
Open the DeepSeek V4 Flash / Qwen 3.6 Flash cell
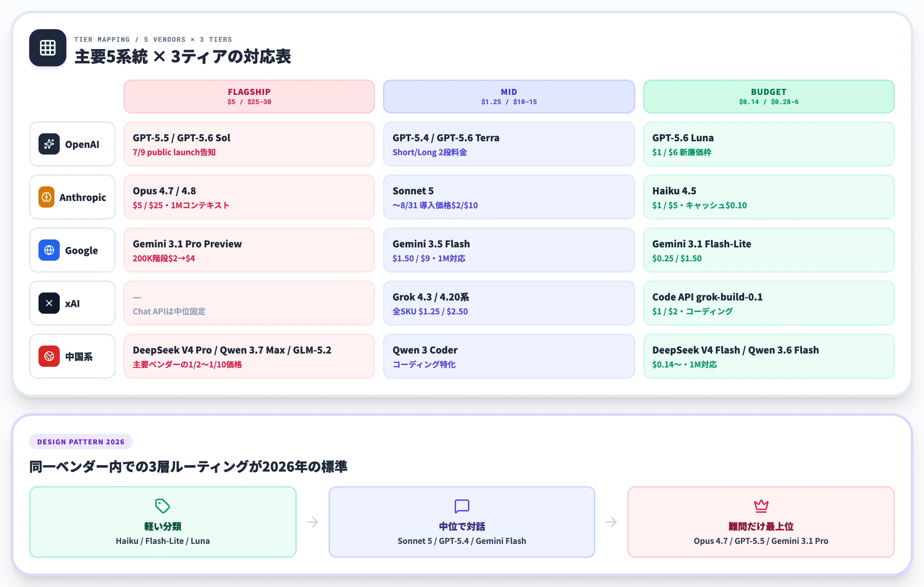[769, 356]
